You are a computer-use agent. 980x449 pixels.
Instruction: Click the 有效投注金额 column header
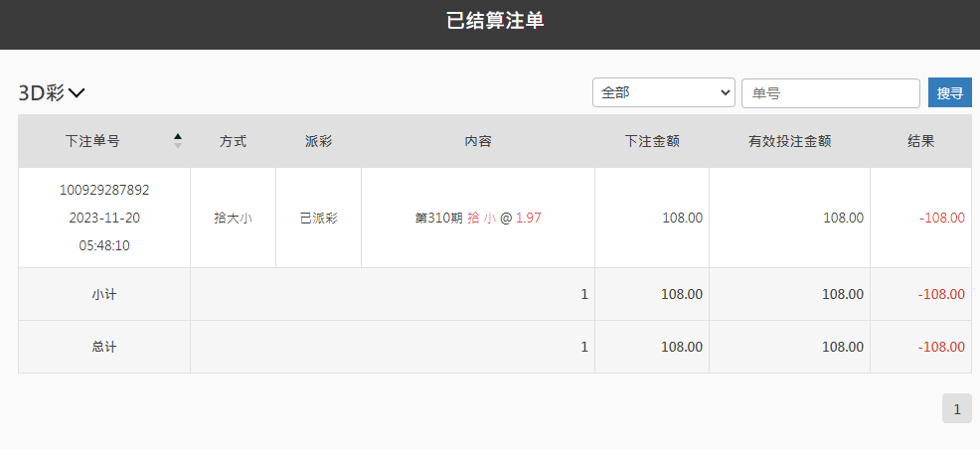point(789,141)
